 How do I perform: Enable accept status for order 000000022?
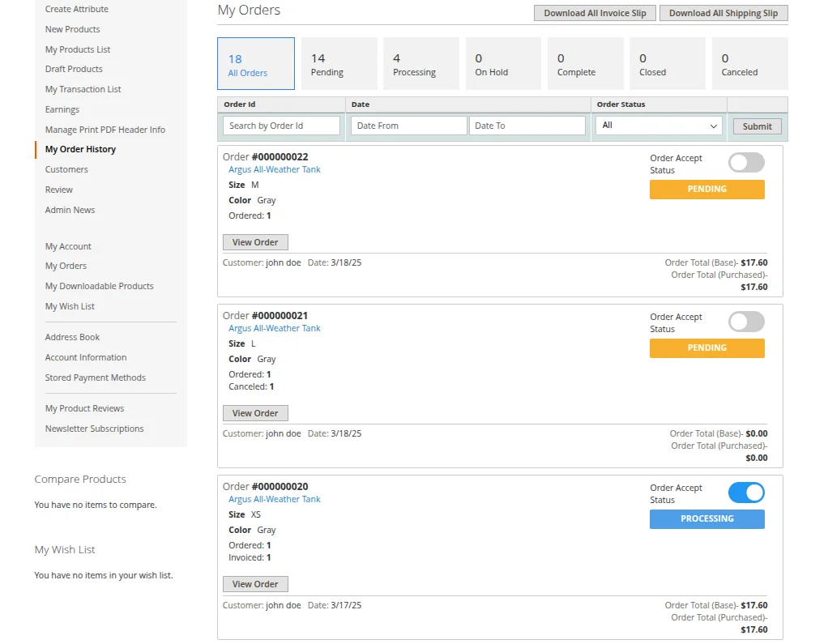[x=745, y=162]
